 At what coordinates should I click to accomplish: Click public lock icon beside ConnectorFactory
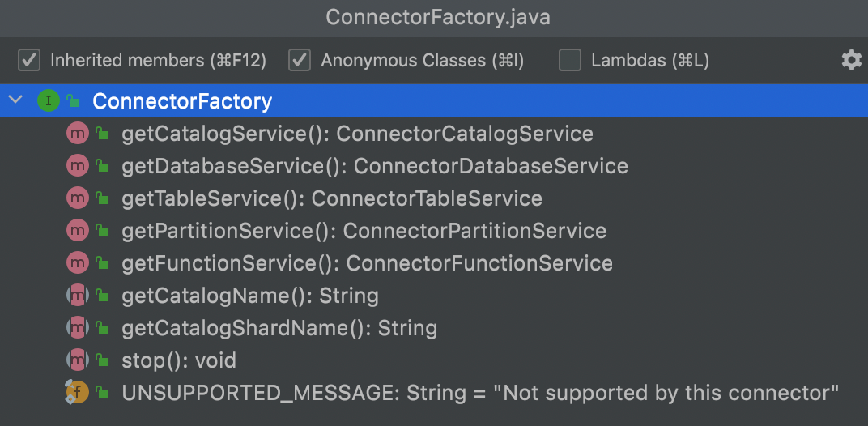[73, 100]
